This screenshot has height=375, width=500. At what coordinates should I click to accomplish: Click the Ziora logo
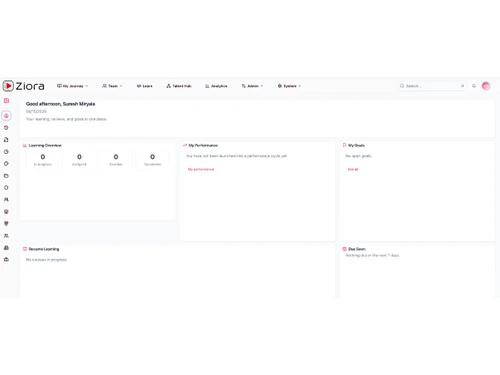(x=23, y=86)
